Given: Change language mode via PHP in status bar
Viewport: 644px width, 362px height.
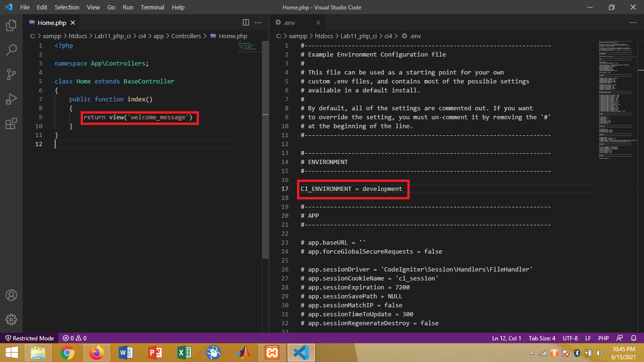Looking at the screenshot, I should click(603, 338).
